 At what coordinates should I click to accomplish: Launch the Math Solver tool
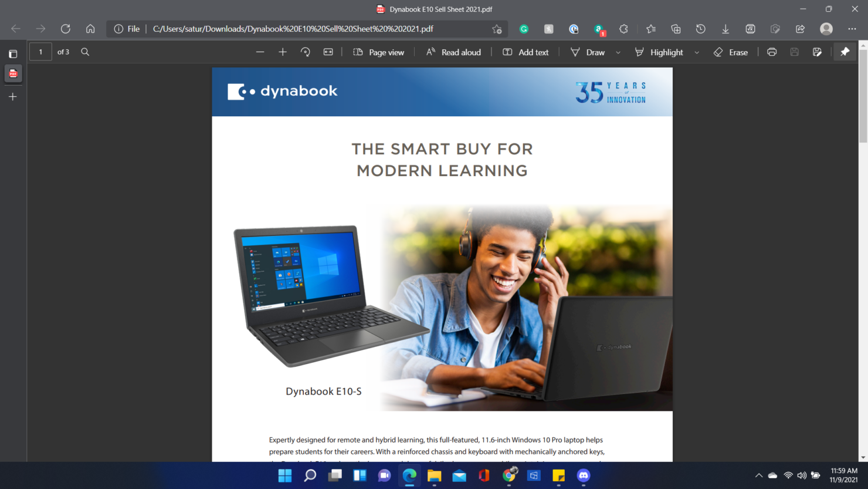tap(750, 29)
